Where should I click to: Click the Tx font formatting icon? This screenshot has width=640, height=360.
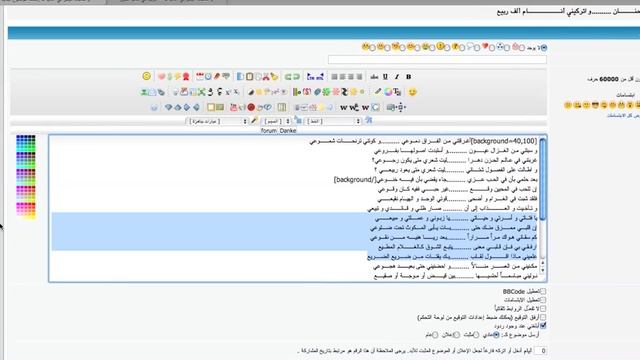(x=397, y=92)
